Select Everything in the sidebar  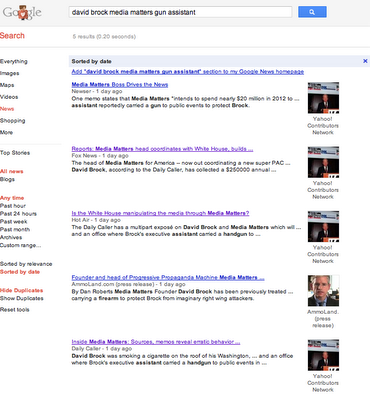tap(14, 61)
